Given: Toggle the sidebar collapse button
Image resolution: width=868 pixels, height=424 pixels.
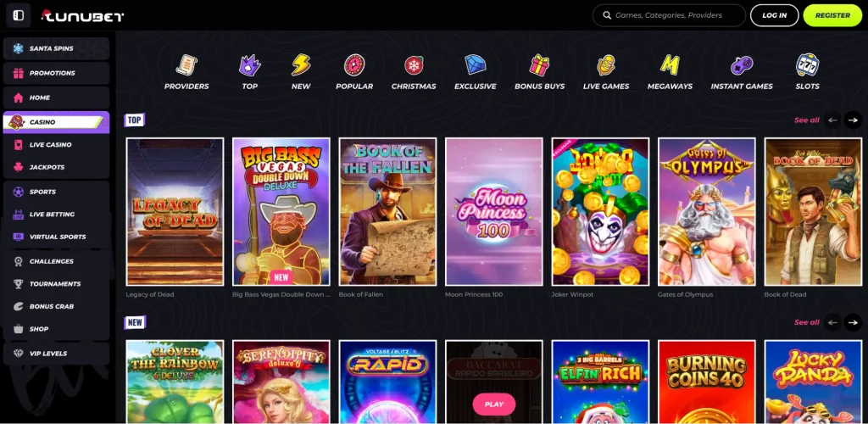Looking at the screenshot, I should coord(19,15).
